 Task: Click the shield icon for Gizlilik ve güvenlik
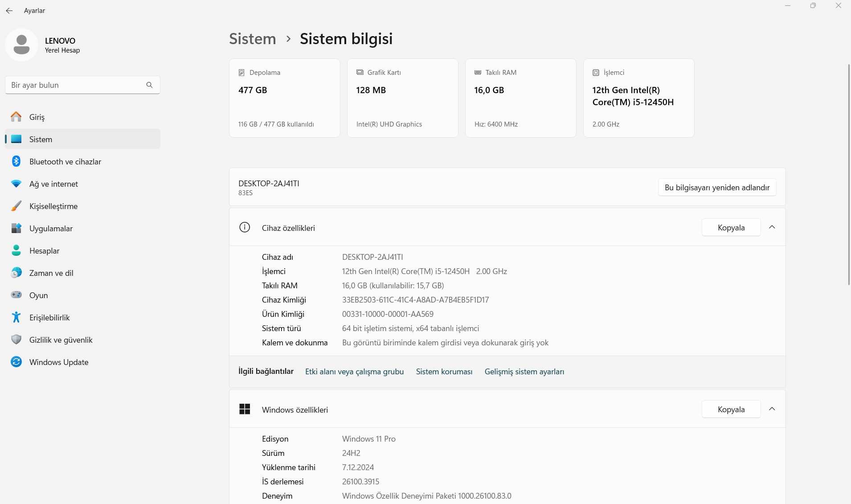tap(16, 340)
